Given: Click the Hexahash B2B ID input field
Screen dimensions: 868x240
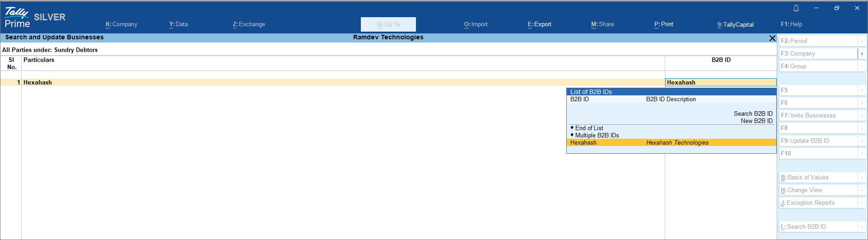Looking at the screenshot, I should (x=721, y=83).
